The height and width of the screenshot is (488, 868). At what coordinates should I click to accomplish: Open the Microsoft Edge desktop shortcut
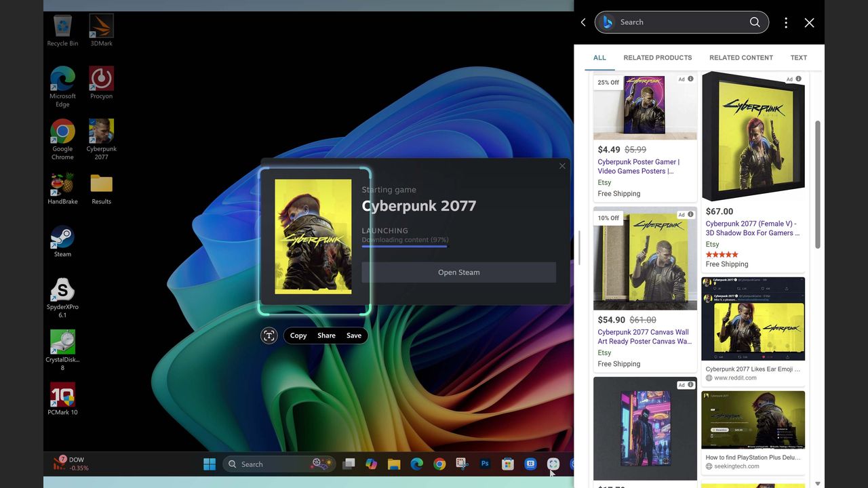click(62, 87)
